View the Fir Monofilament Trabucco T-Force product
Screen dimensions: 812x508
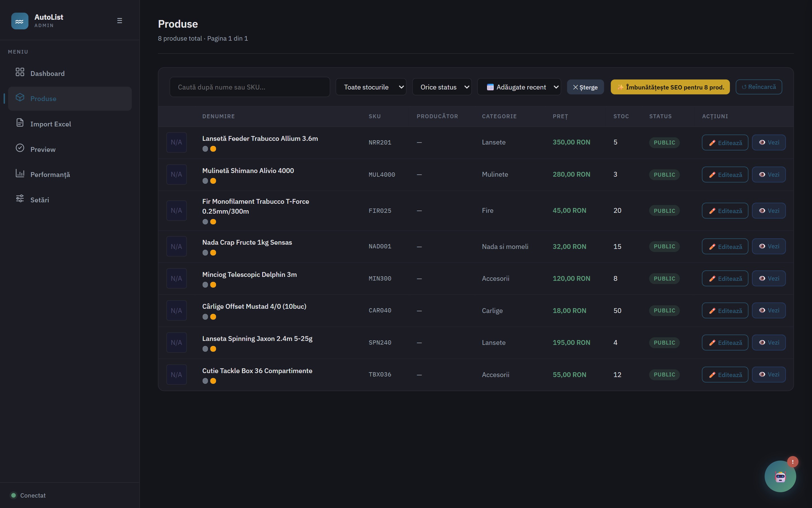coord(769,211)
